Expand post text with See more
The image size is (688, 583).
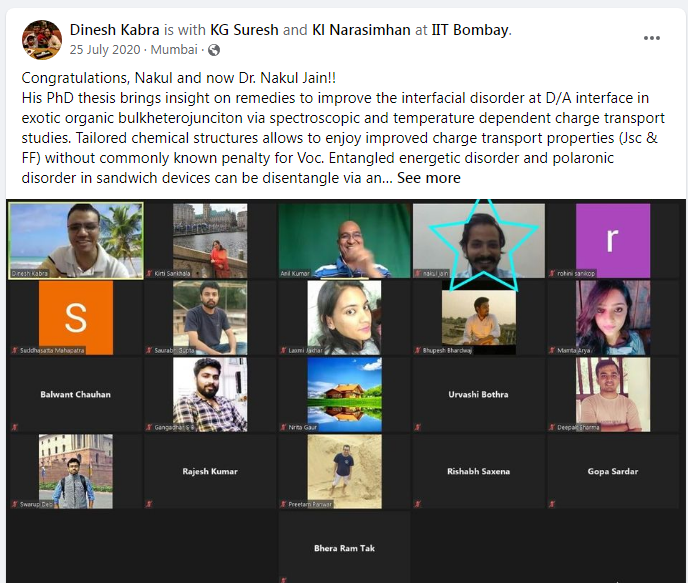click(429, 178)
